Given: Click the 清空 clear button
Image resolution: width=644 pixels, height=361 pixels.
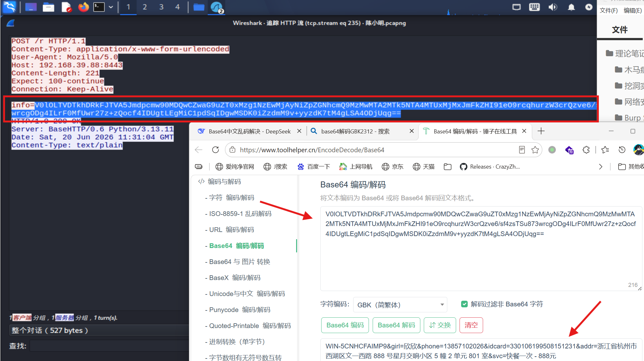Looking at the screenshot, I should [x=471, y=325].
